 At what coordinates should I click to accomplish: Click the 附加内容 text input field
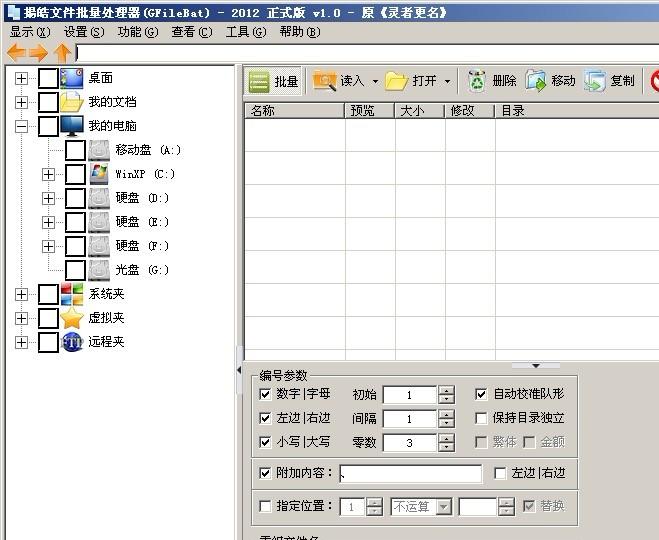click(x=410, y=473)
